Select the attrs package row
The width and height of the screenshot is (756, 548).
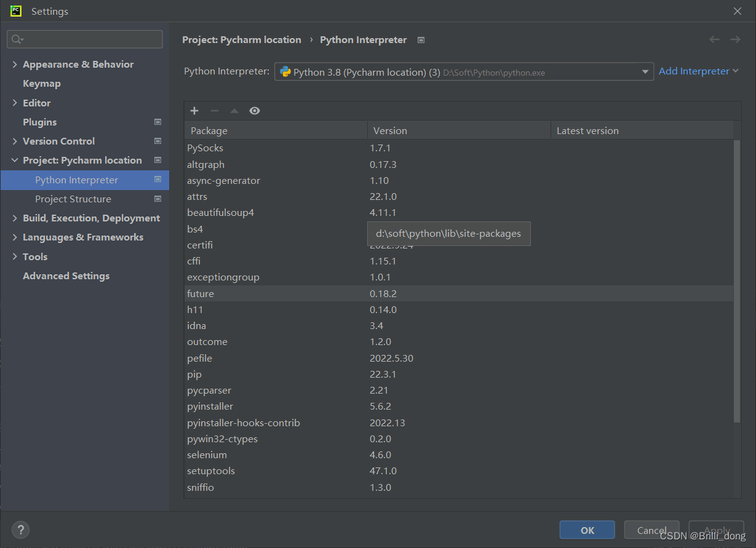pyautogui.click(x=459, y=197)
